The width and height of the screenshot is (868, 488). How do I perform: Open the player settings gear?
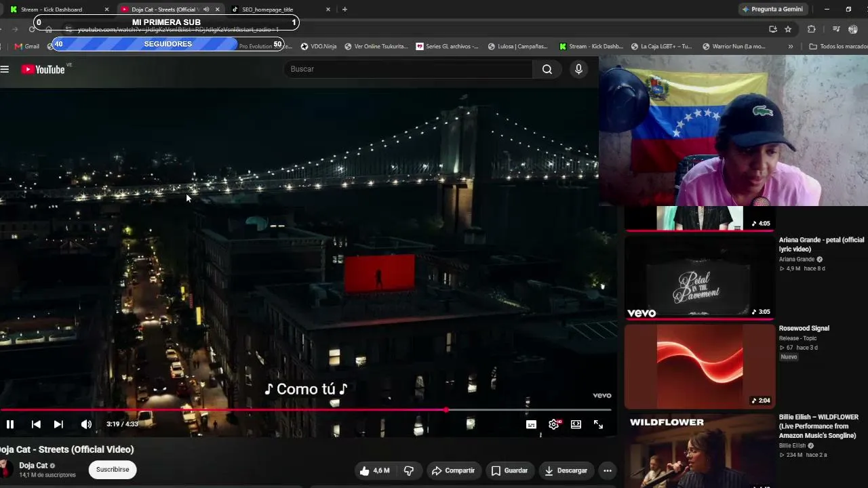(x=554, y=424)
